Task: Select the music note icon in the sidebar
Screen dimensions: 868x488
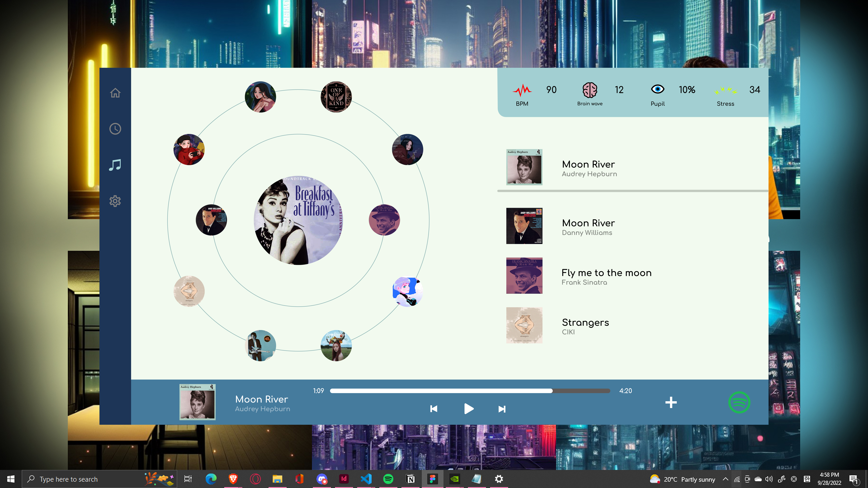Action: [x=115, y=165]
